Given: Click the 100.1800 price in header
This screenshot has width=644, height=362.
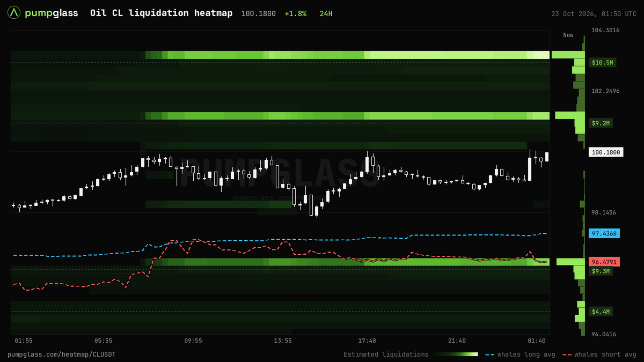Looking at the screenshot, I should tap(259, 13).
